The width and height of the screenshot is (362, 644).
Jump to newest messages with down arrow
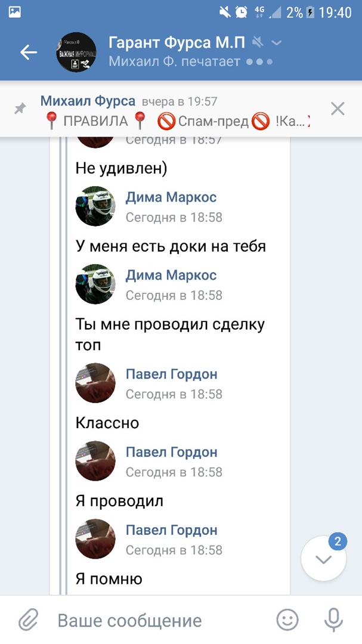click(324, 559)
